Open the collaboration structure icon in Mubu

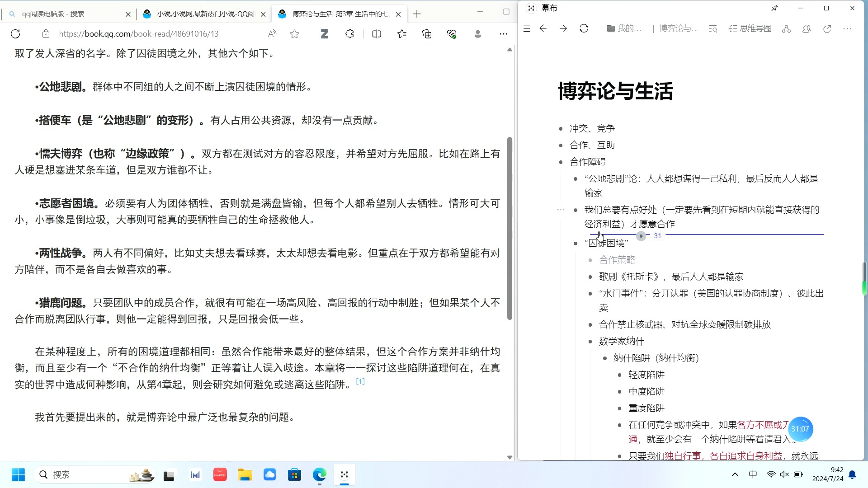coord(786,29)
